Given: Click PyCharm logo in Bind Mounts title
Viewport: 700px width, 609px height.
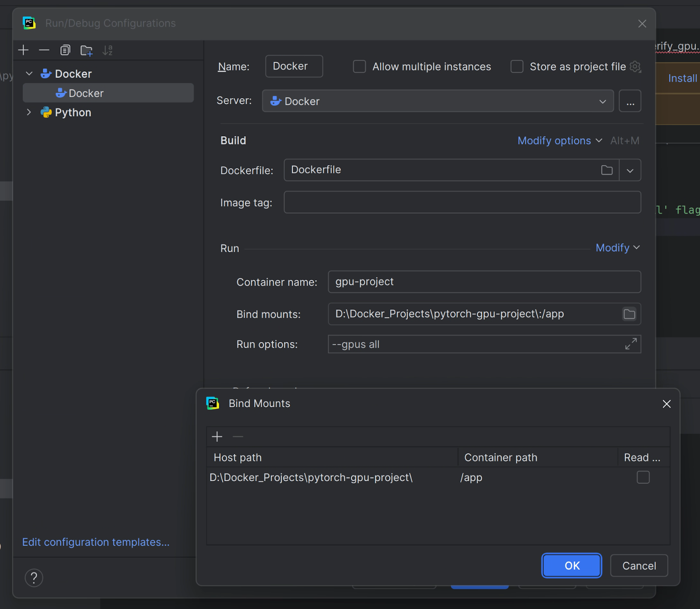Looking at the screenshot, I should (x=213, y=403).
